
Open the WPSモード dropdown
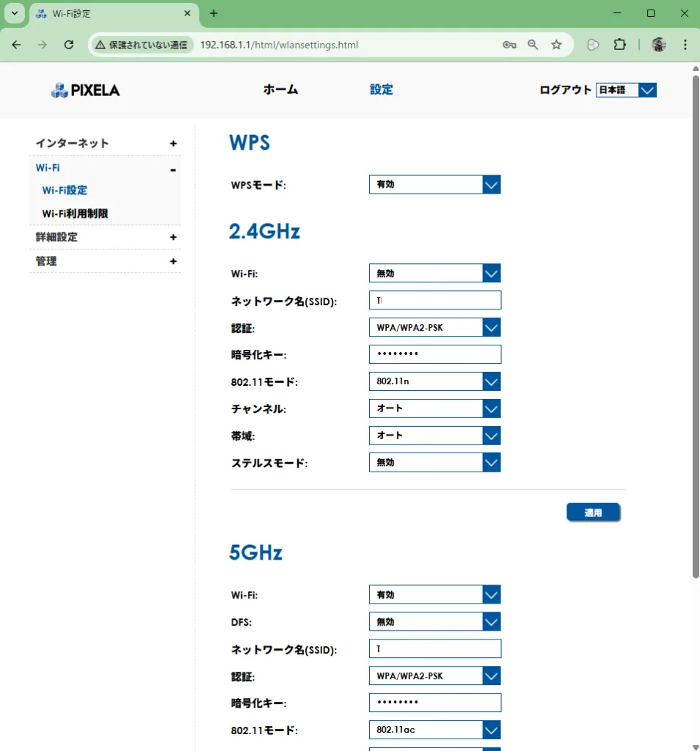434,184
